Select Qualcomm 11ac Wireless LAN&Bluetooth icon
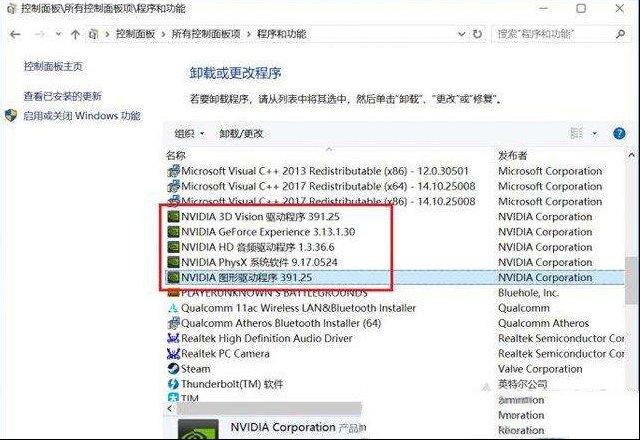Viewport: 640px width, 440px height. pyautogui.click(x=173, y=308)
